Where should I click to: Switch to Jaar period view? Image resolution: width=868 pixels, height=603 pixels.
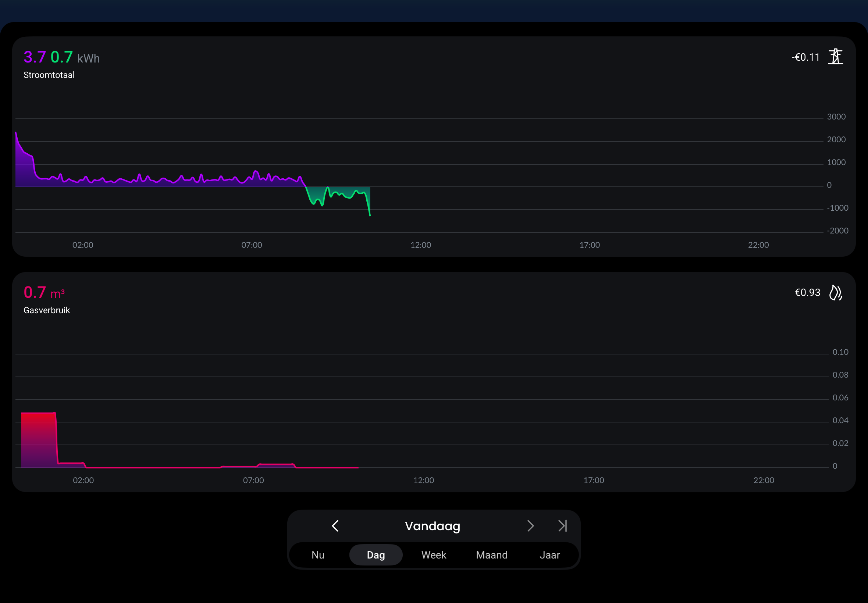tap(549, 554)
